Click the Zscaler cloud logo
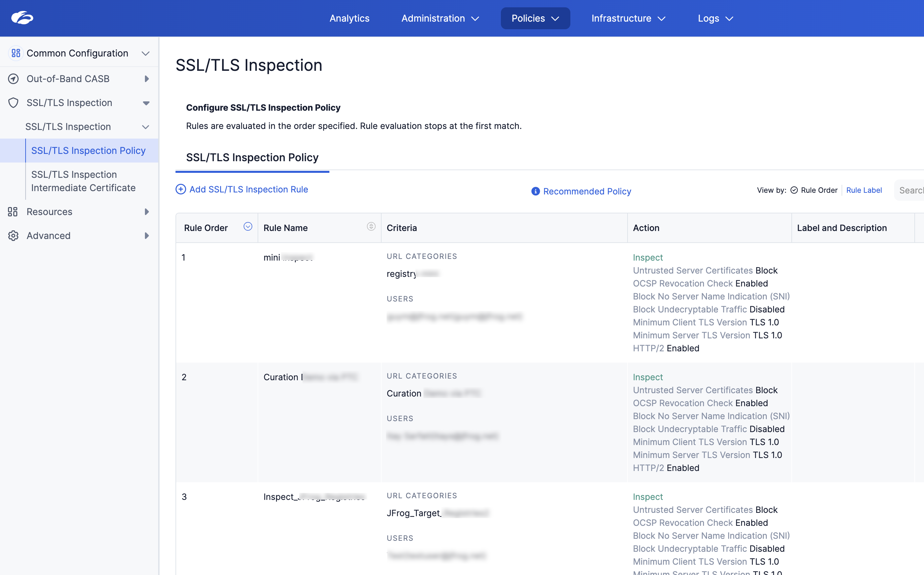924x575 pixels. [22, 18]
